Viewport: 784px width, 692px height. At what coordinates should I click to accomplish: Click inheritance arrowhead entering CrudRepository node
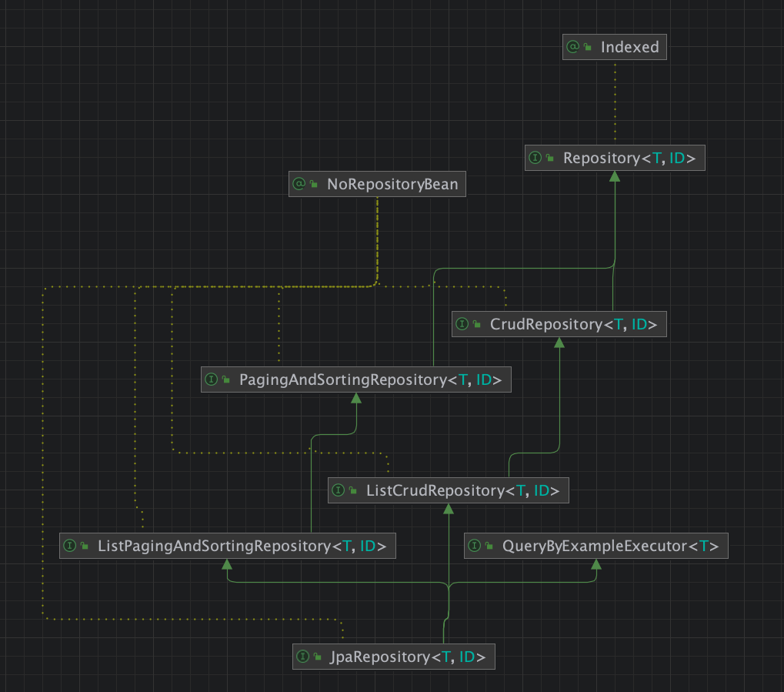click(559, 343)
